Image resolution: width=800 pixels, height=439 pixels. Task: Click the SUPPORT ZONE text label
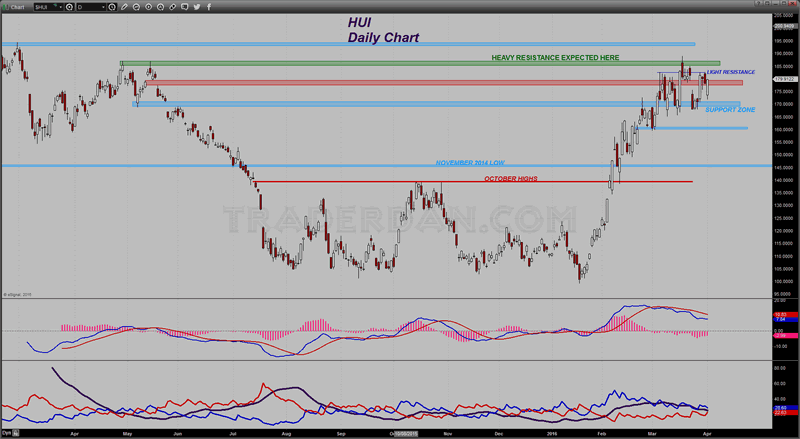[729, 109]
